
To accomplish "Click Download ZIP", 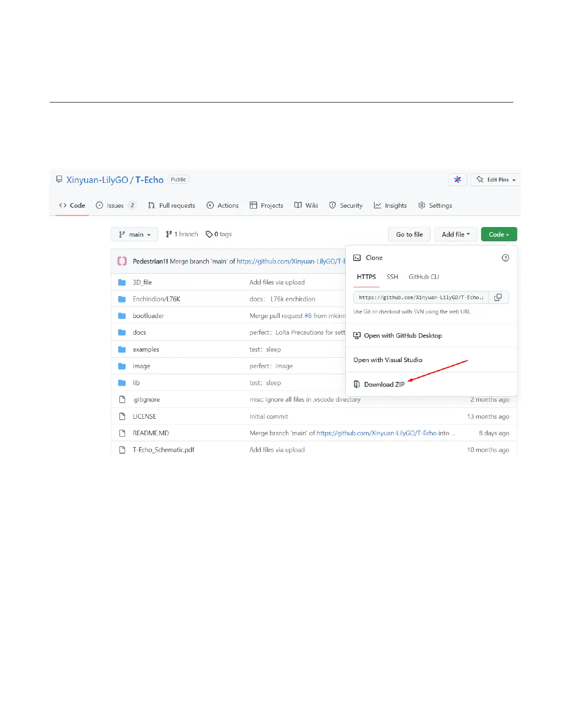I will 384,384.
